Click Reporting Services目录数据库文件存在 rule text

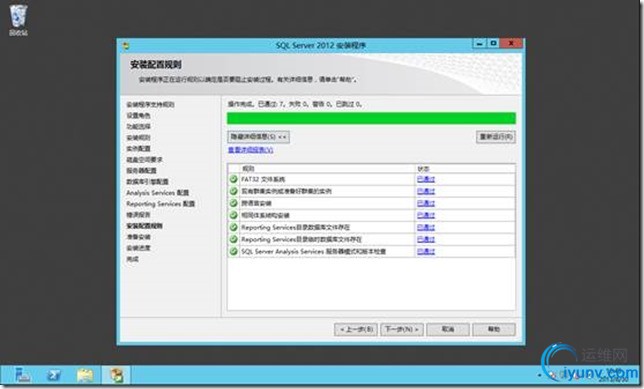295,227
